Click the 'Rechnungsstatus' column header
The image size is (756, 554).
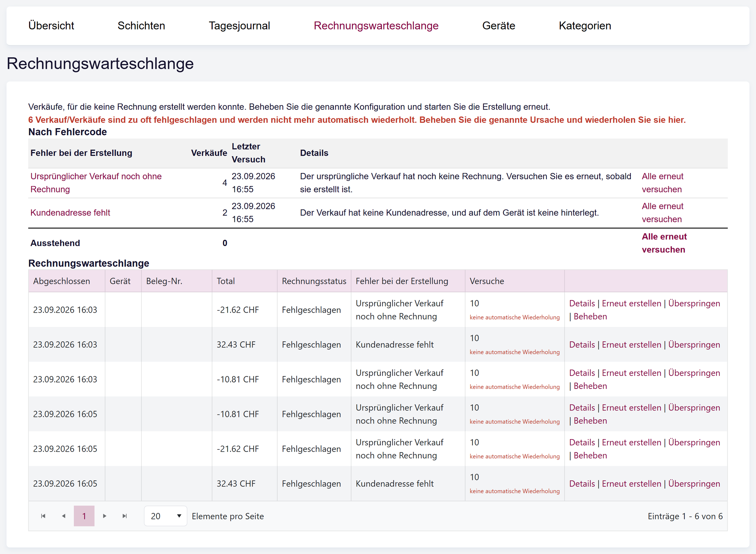[x=314, y=281]
